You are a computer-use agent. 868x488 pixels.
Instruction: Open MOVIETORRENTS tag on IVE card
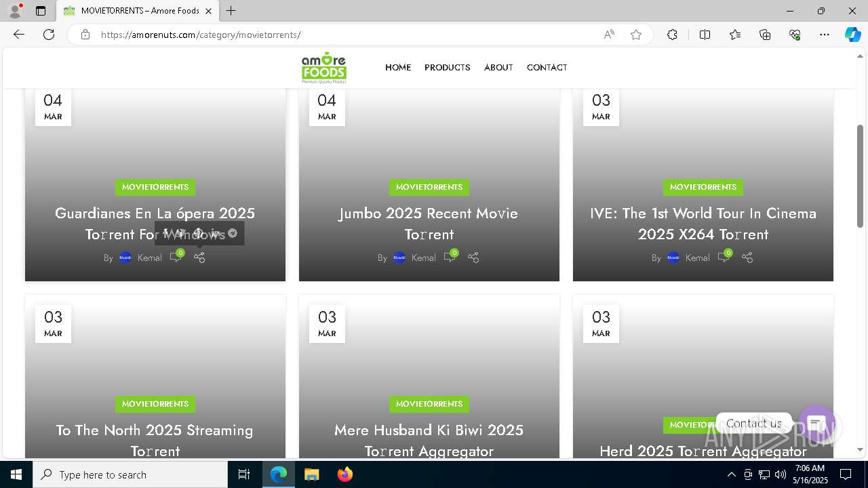coord(703,187)
